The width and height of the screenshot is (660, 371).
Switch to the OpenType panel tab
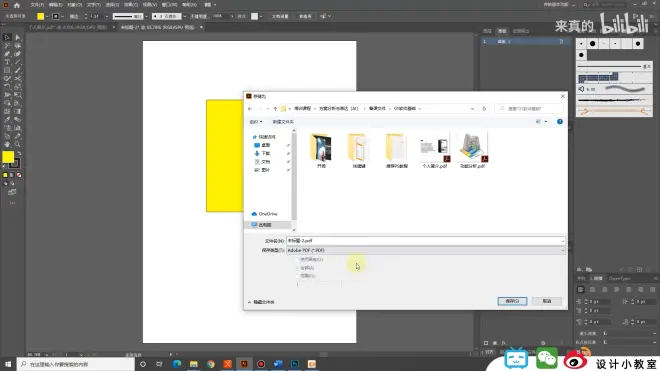(619, 279)
